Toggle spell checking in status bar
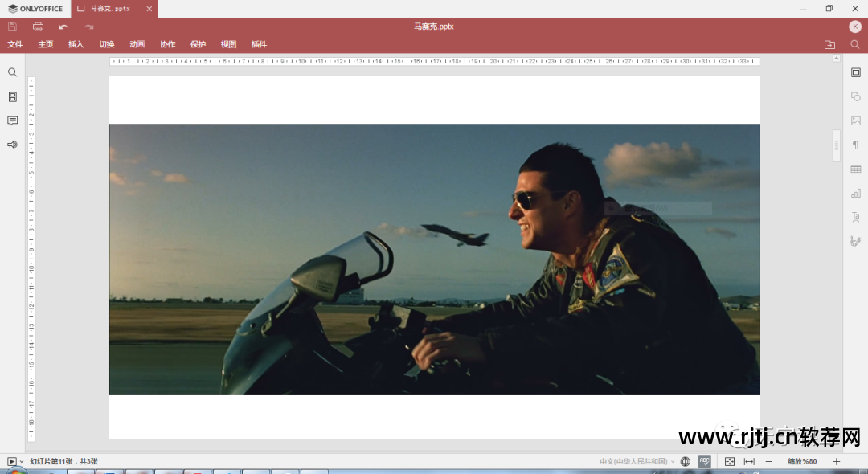 click(705, 461)
